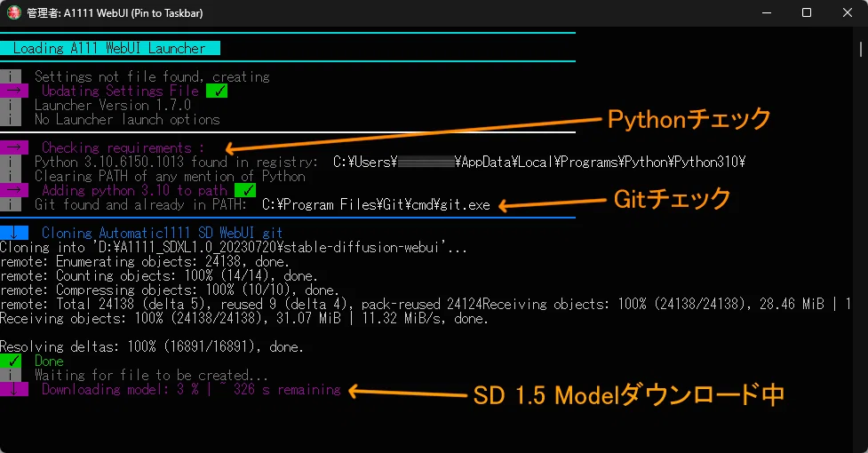
Task: Click 'Git found and already in PATH:' text
Action: pos(140,204)
